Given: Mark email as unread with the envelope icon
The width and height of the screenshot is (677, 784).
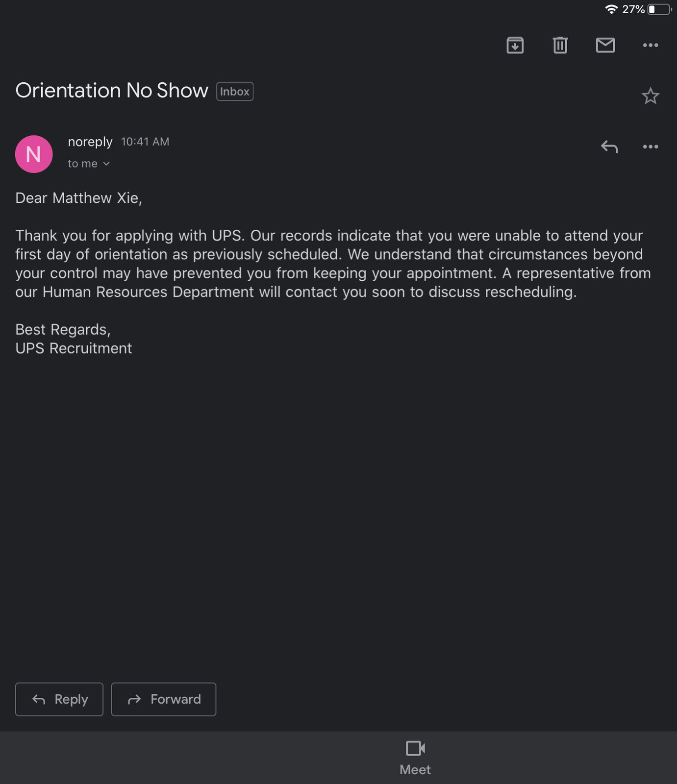Looking at the screenshot, I should point(605,45).
